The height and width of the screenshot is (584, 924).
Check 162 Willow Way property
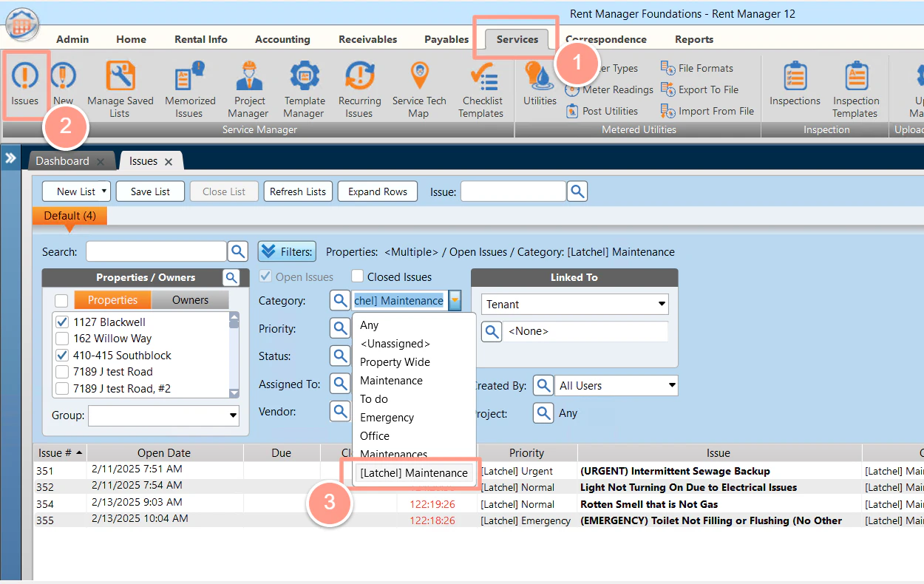point(62,339)
